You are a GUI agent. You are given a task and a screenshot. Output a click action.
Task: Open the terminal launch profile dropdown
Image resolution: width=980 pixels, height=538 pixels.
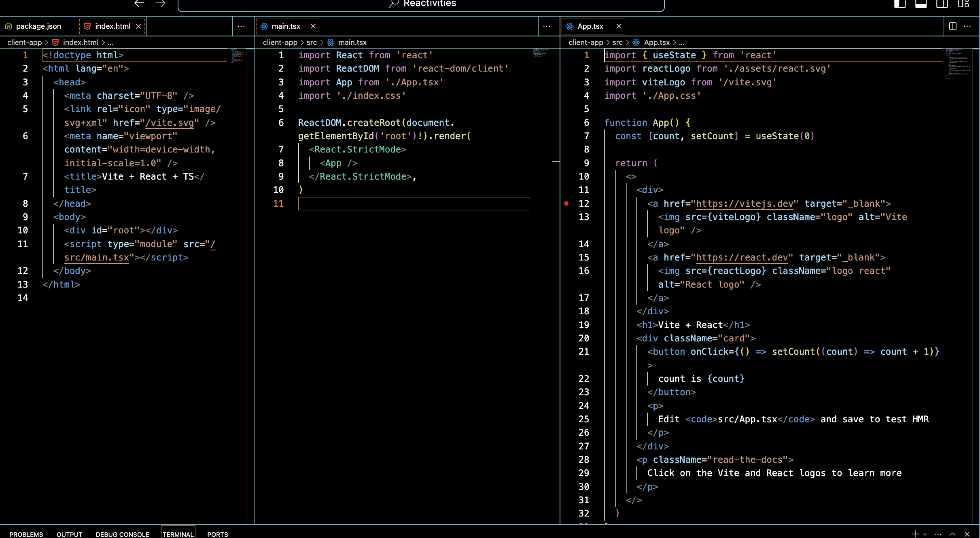point(925,534)
